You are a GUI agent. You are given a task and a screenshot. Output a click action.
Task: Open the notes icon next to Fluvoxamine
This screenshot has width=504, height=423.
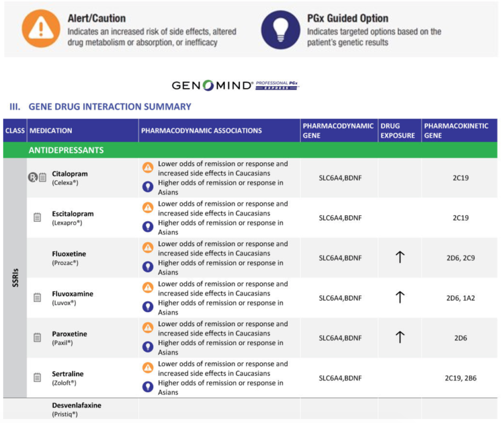click(37, 297)
